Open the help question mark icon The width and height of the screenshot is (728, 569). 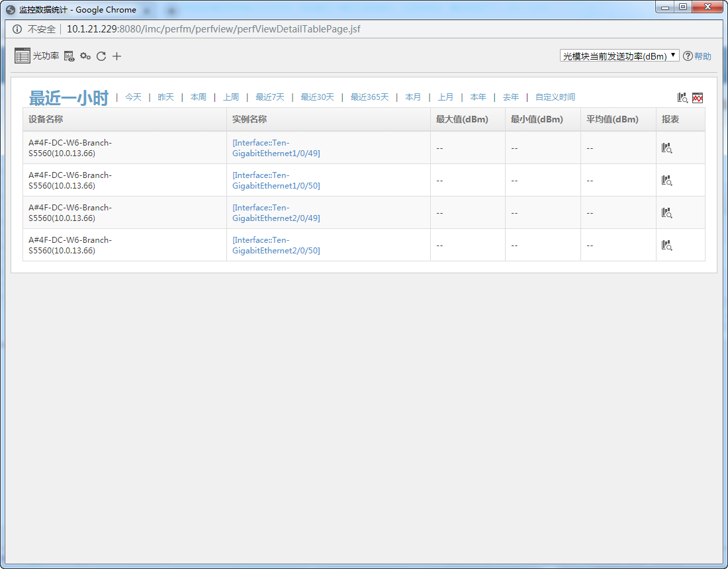coord(688,56)
